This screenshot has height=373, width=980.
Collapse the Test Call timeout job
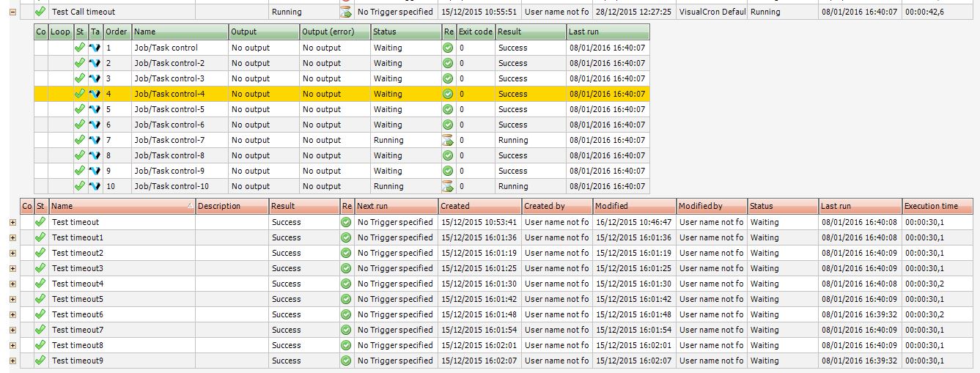12,12
